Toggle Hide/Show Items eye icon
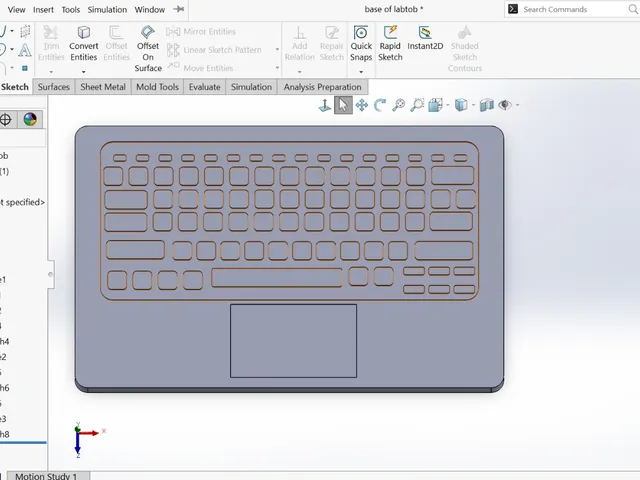The width and height of the screenshot is (640, 480). [505, 105]
